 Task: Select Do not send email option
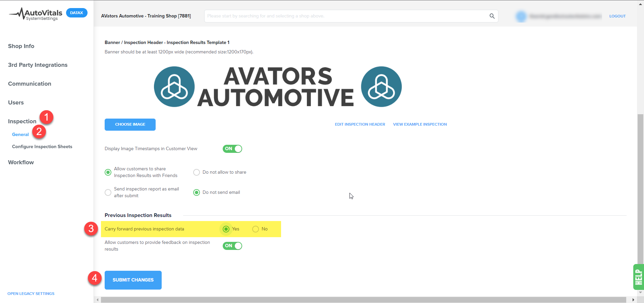click(197, 192)
